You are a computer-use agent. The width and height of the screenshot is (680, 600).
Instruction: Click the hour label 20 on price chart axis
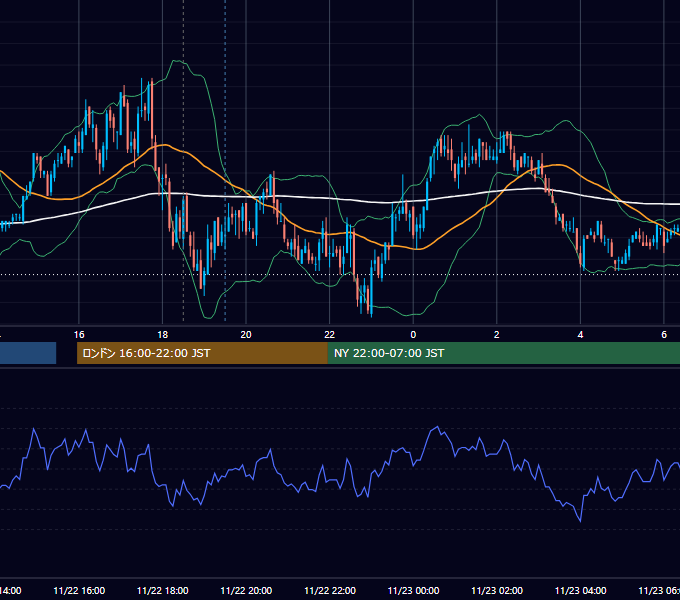(x=246, y=335)
